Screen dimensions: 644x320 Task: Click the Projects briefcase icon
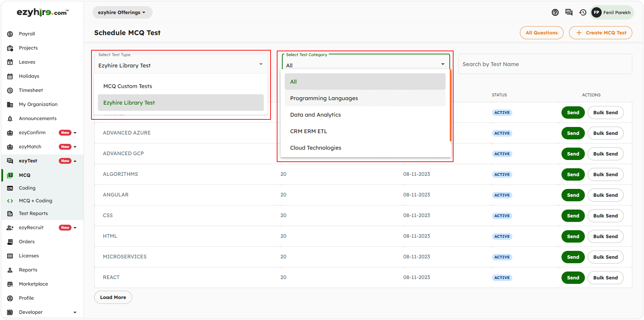10,48
